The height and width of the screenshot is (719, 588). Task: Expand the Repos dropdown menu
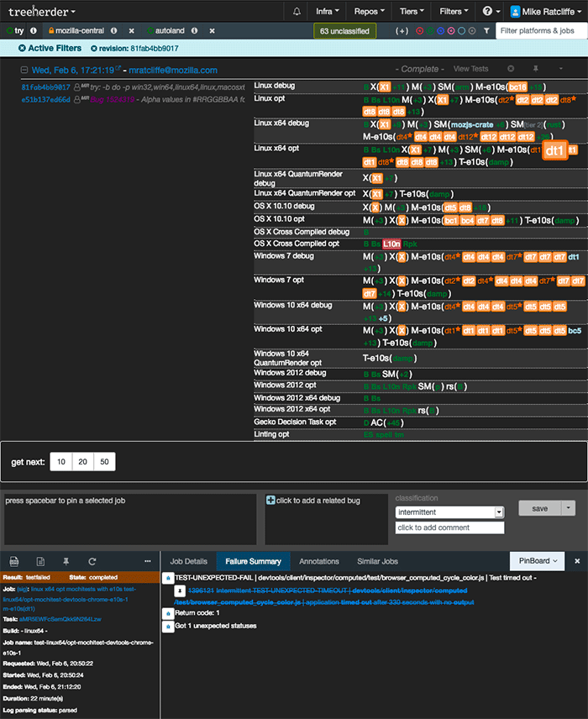tap(370, 12)
